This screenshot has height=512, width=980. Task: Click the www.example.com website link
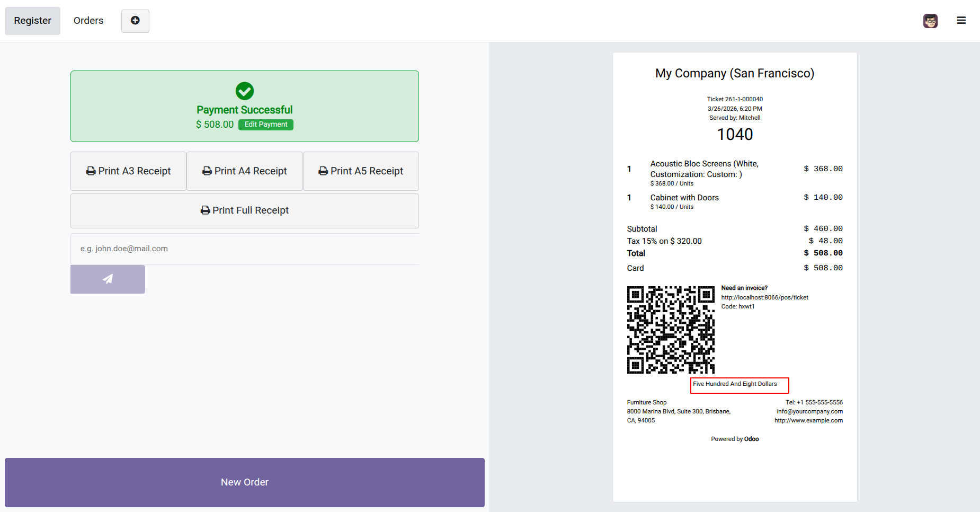808,420
